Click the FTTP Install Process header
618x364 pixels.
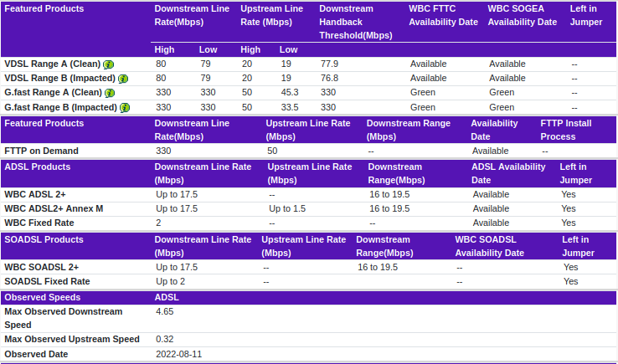[566, 130]
